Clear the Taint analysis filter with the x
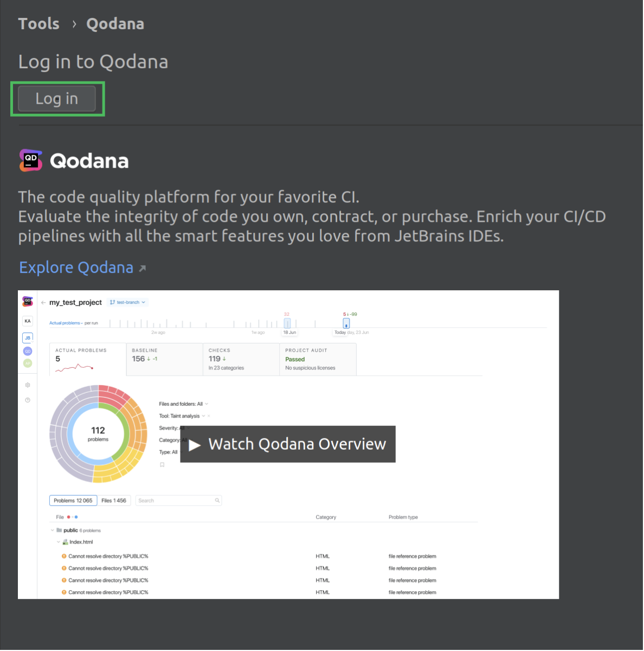Image resolution: width=644 pixels, height=651 pixels. [x=209, y=416]
